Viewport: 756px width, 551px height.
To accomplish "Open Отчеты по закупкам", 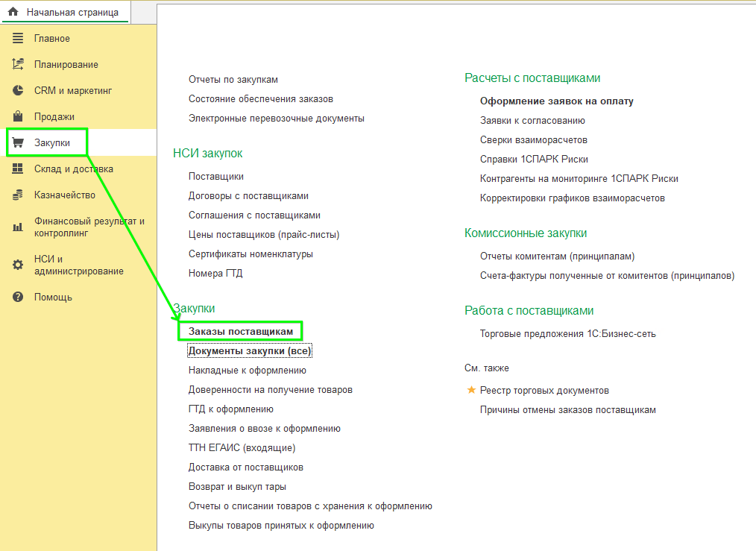I will pos(232,79).
